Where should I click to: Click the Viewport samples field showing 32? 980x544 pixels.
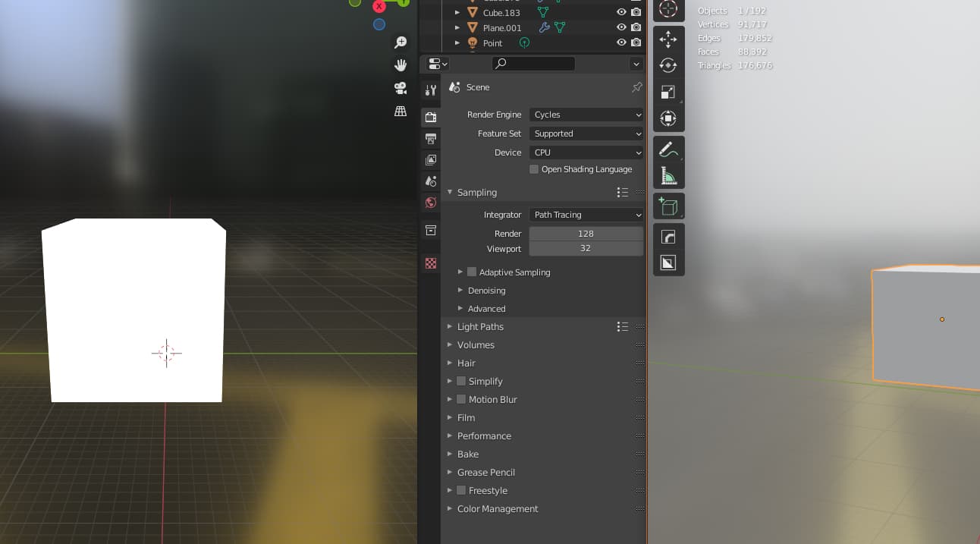point(586,249)
